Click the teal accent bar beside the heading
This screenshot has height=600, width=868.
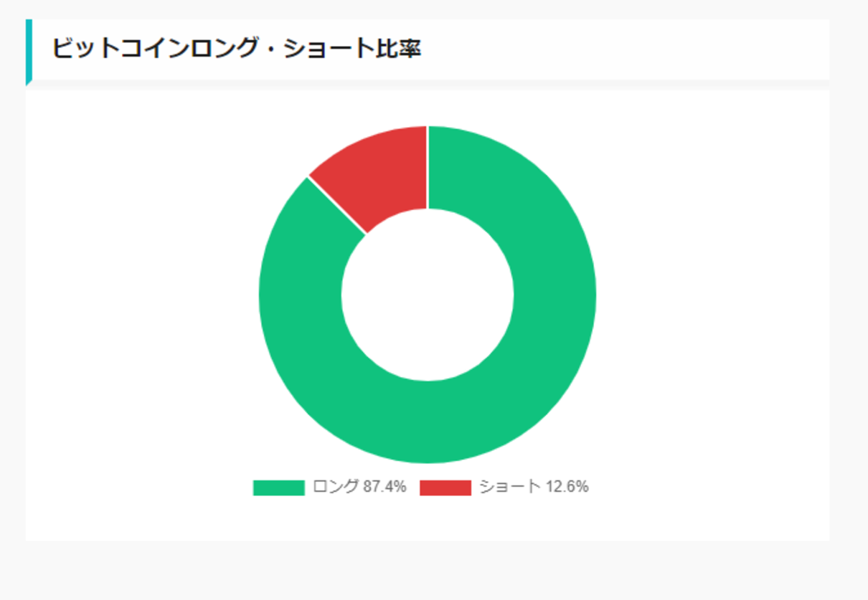pos(29,52)
